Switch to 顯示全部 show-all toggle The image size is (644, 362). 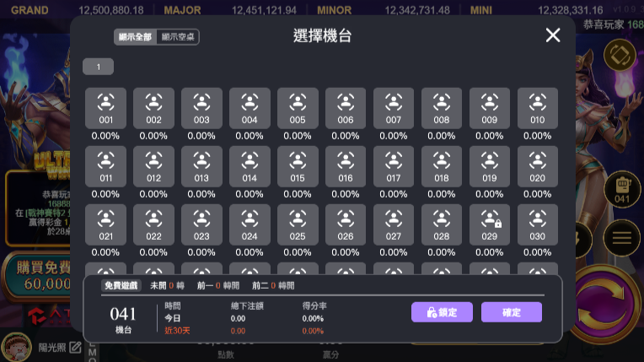(135, 37)
